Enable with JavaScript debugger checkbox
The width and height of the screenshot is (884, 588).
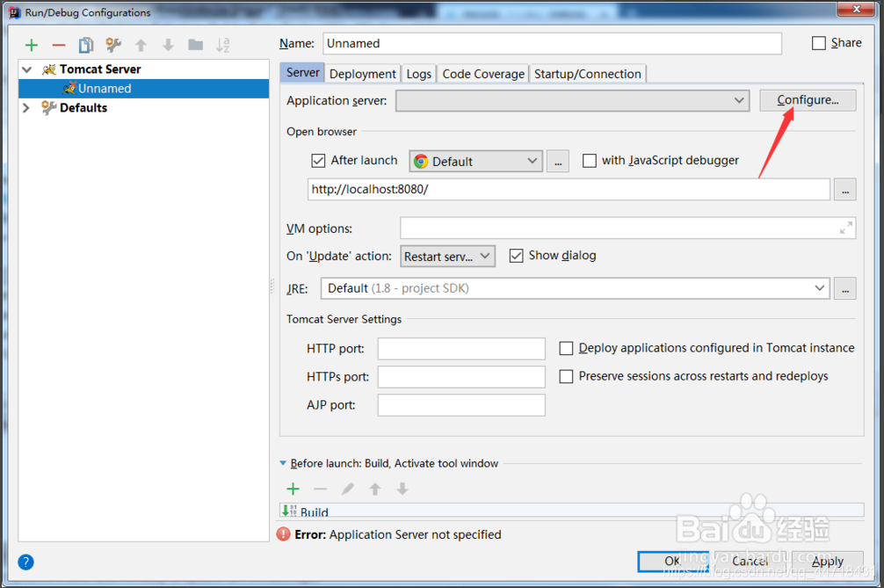589,161
